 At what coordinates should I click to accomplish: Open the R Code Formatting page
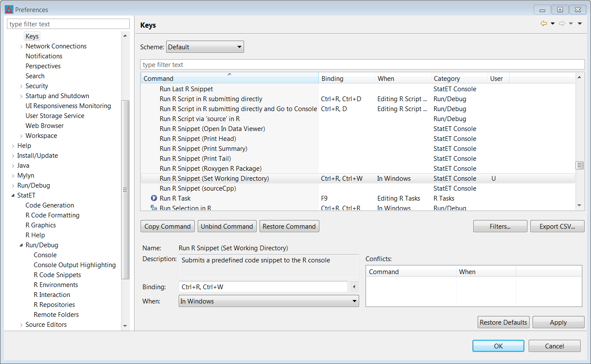(x=52, y=215)
